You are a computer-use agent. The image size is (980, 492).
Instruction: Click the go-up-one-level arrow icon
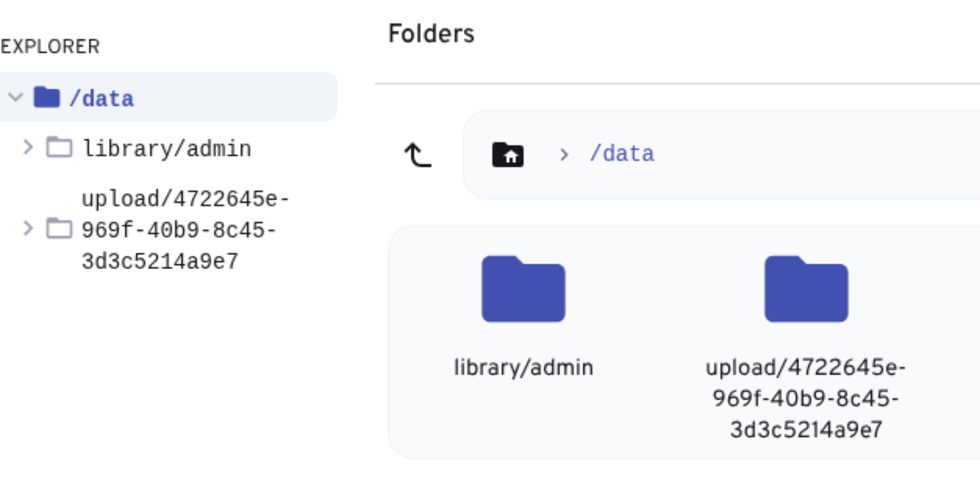pos(418,155)
